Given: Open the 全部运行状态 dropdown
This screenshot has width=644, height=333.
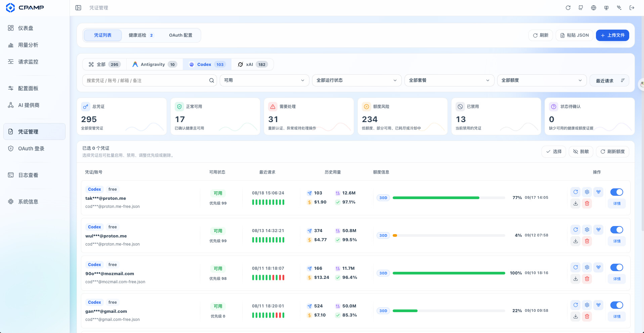Looking at the screenshot, I should pyautogui.click(x=357, y=80).
